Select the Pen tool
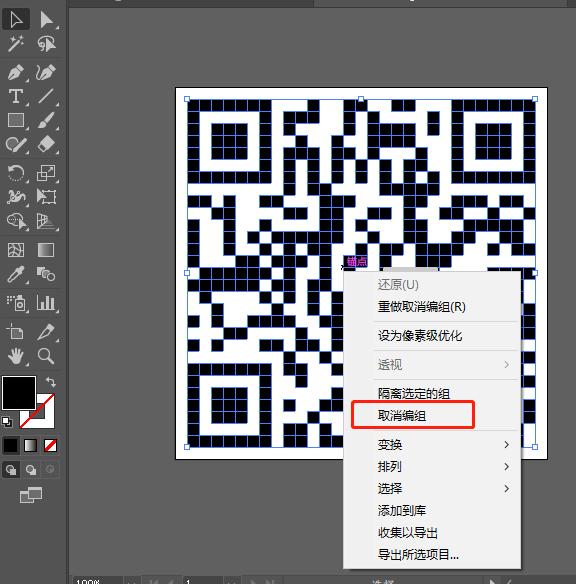Screen dimensions: 576x584 pyautogui.click(x=16, y=72)
